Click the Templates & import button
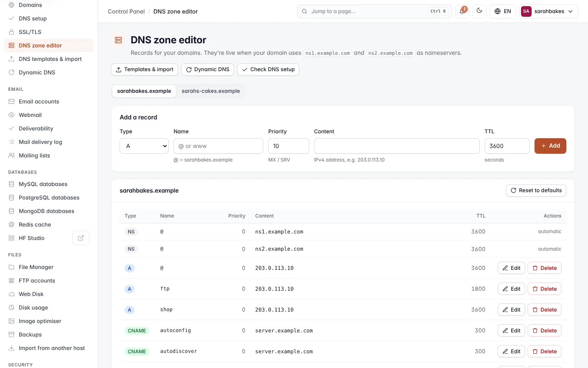This screenshot has height=368, width=588. [145, 70]
